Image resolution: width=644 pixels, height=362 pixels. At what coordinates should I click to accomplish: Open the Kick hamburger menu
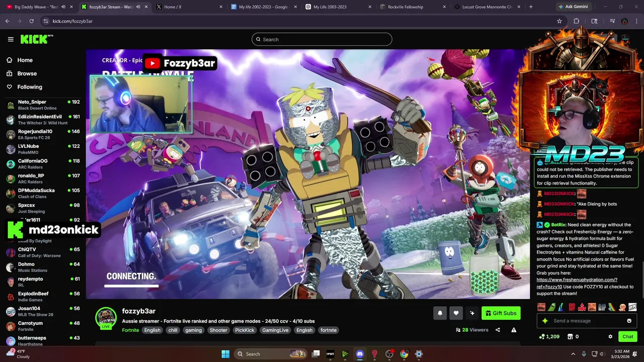pos(11,39)
